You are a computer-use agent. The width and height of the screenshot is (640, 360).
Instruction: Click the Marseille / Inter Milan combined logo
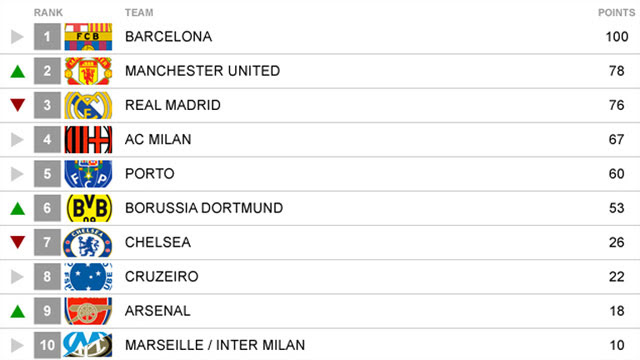pyautogui.click(x=88, y=345)
